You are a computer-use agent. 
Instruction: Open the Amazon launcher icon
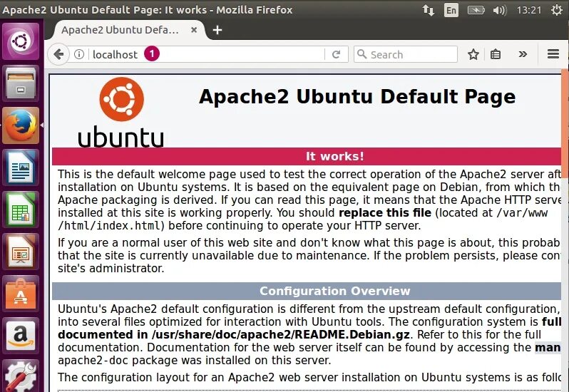pyautogui.click(x=21, y=336)
